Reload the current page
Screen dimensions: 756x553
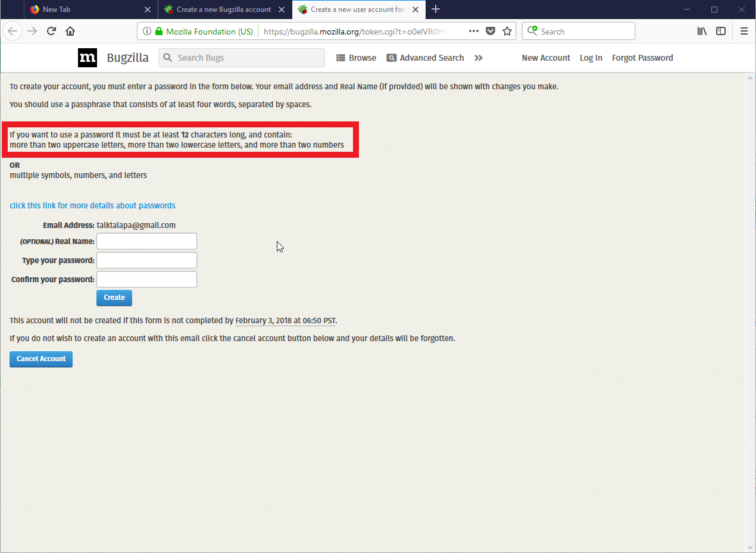pyautogui.click(x=51, y=31)
